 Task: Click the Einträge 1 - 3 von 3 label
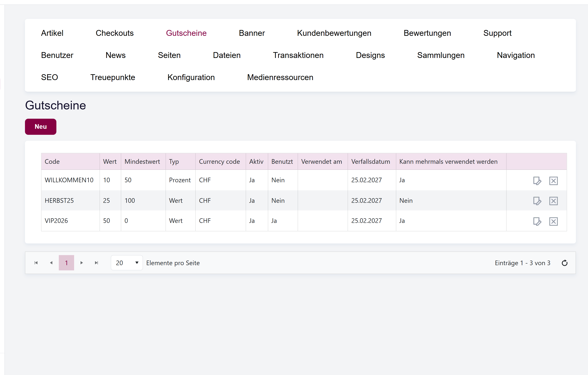(523, 263)
